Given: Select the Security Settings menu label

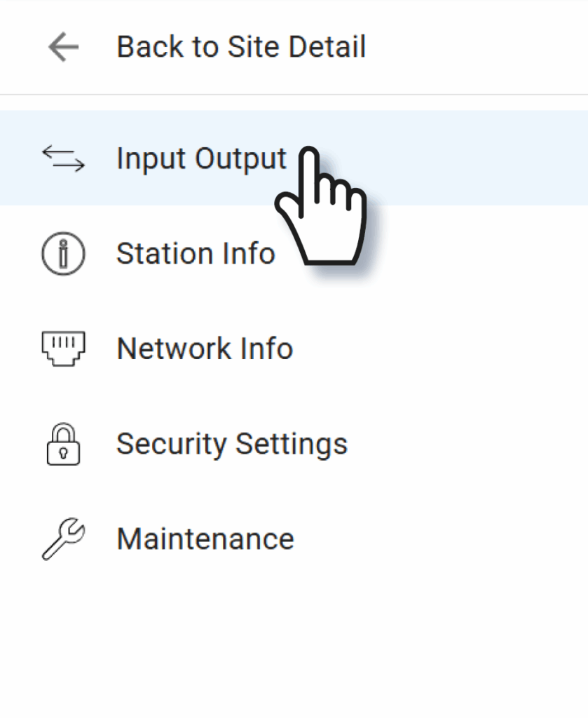Looking at the screenshot, I should point(232,444).
